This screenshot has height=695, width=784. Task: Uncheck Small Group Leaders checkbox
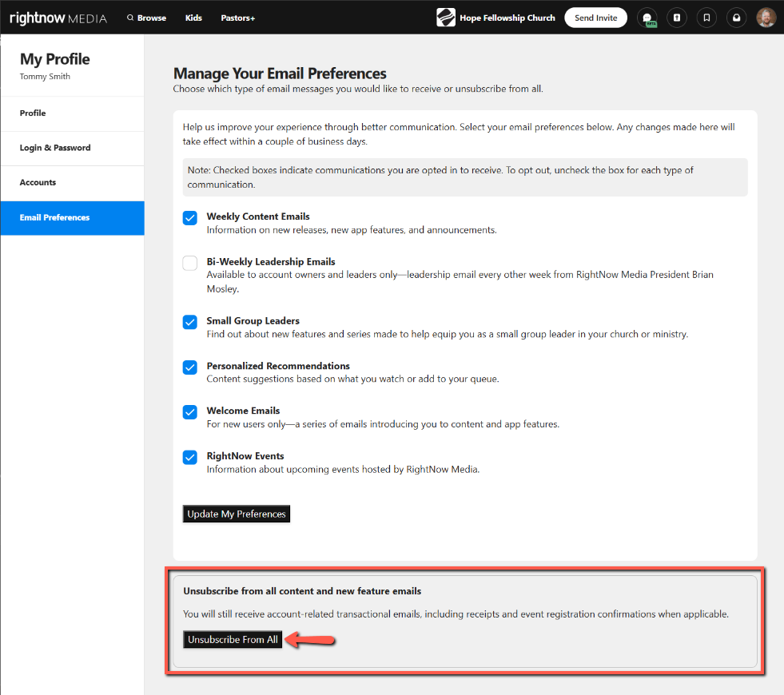pos(190,322)
